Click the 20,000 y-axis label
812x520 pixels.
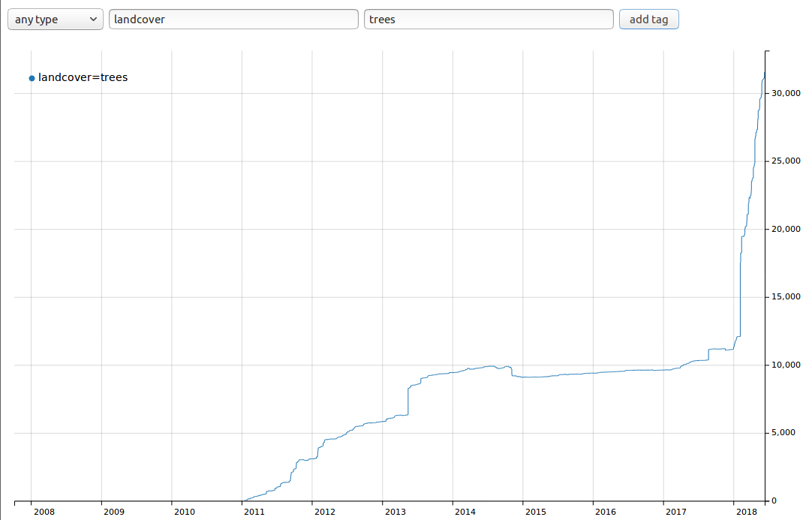coord(786,229)
